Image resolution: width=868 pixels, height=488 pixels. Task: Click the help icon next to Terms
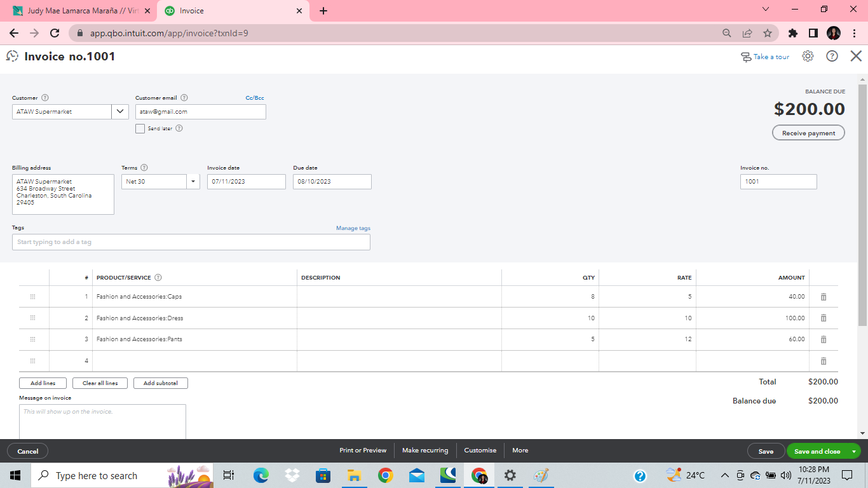(x=144, y=168)
